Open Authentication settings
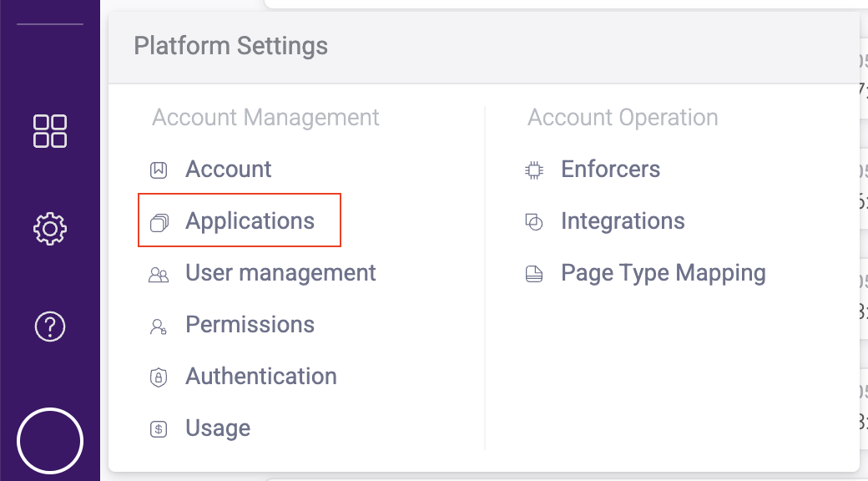This screenshot has height=481, width=868. (x=261, y=377)
